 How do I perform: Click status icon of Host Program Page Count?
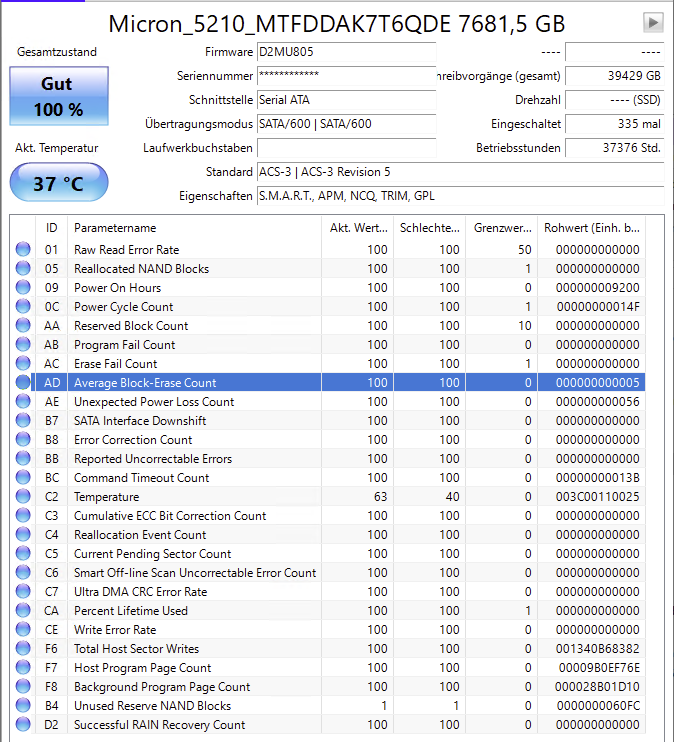[x=23, y=668]
